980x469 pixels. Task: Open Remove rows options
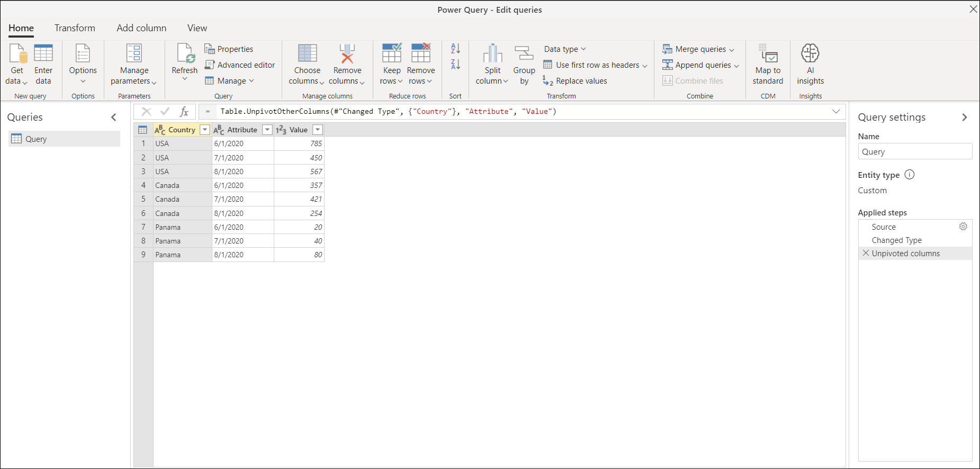421,64
